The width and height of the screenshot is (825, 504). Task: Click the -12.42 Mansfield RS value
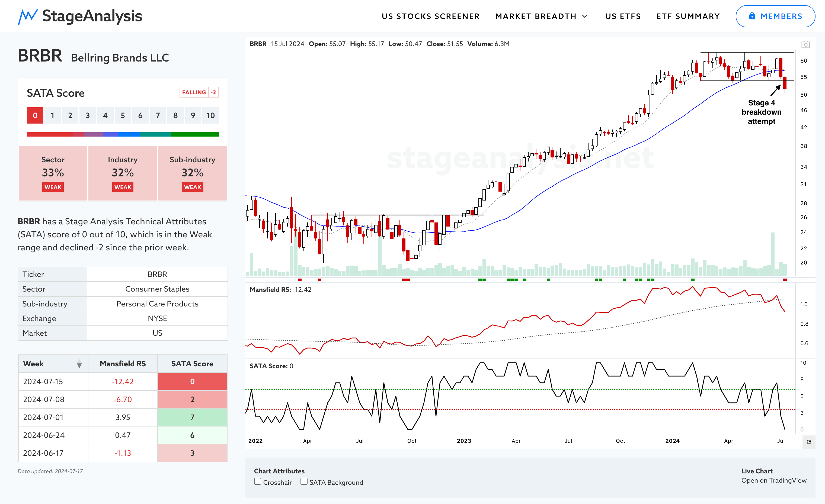click(x=123, y=382)
